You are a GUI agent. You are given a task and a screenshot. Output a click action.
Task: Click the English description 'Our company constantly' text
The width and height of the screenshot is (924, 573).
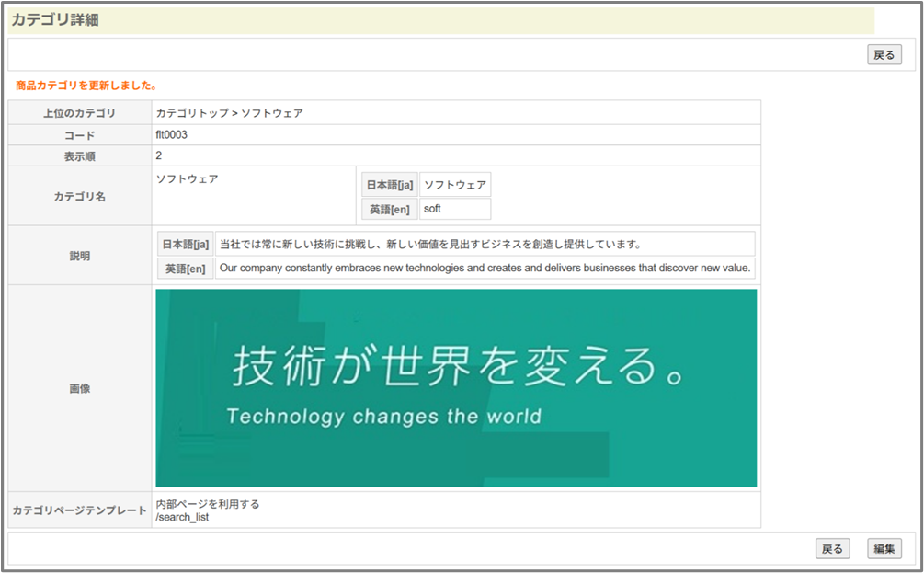point(485,269)
